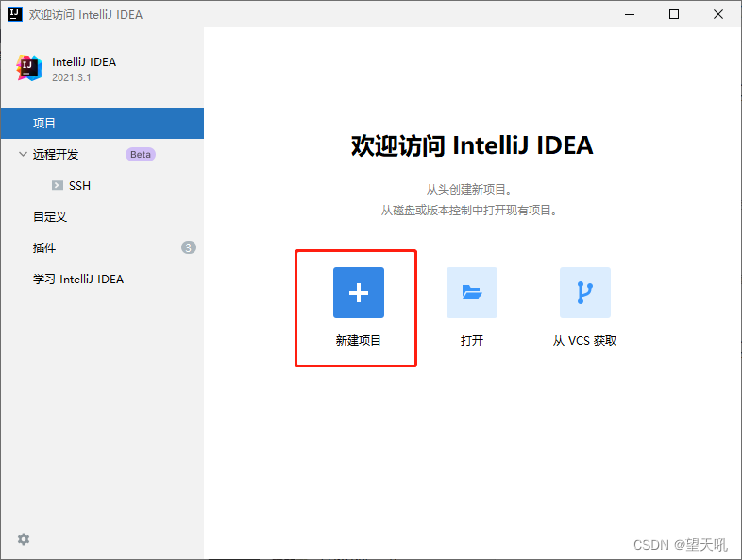The height and width of the screenshot is (560, 742).
Task: Maximize the welcome window
Action: pos(674,14)
